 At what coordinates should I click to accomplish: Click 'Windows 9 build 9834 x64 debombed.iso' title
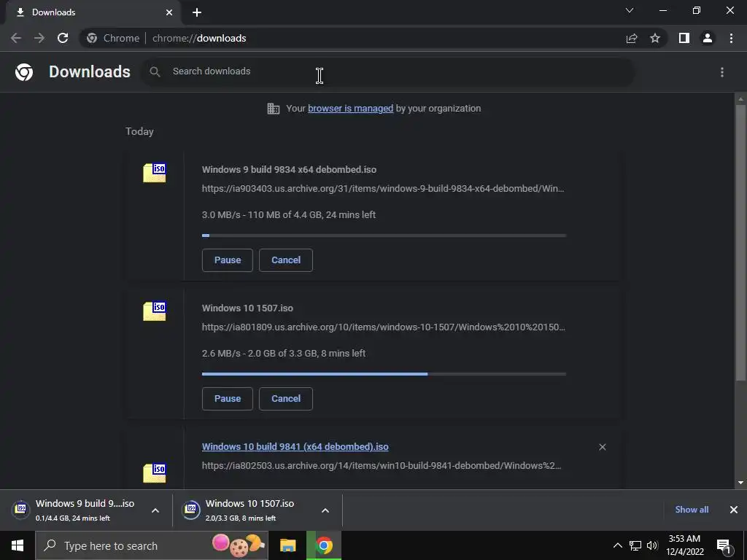tap(289, 169)
